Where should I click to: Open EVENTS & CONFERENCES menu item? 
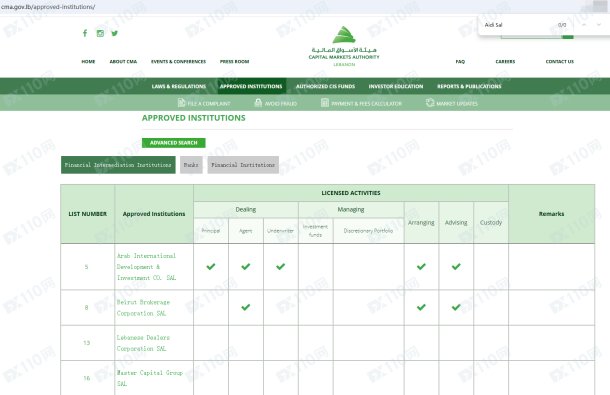(x=179, y=61)
